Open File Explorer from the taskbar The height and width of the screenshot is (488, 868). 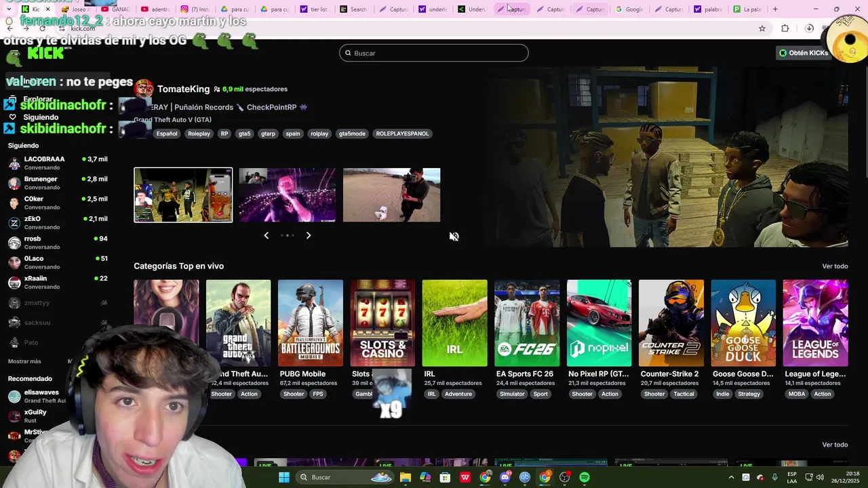point(406,477)
